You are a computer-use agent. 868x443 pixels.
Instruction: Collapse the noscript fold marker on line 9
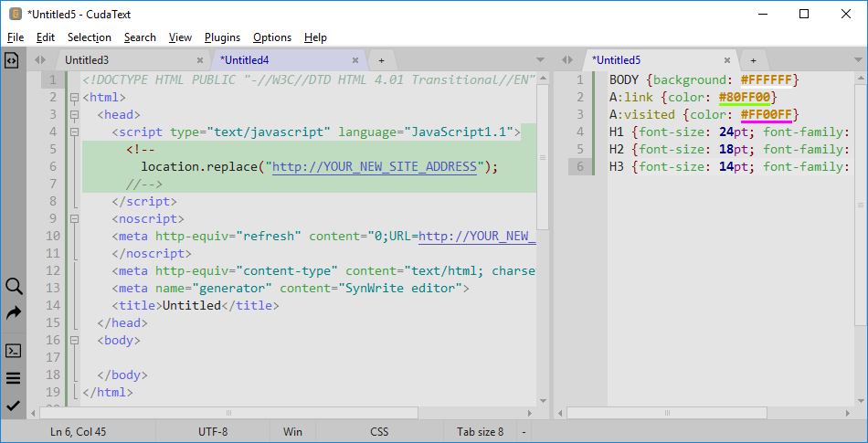(x=74, y=219)
